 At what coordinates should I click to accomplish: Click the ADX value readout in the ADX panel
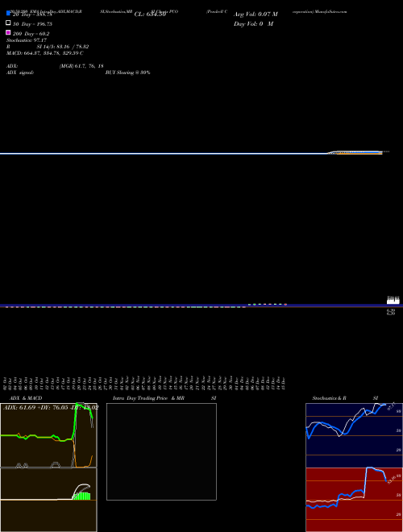(x=51, y=408)
